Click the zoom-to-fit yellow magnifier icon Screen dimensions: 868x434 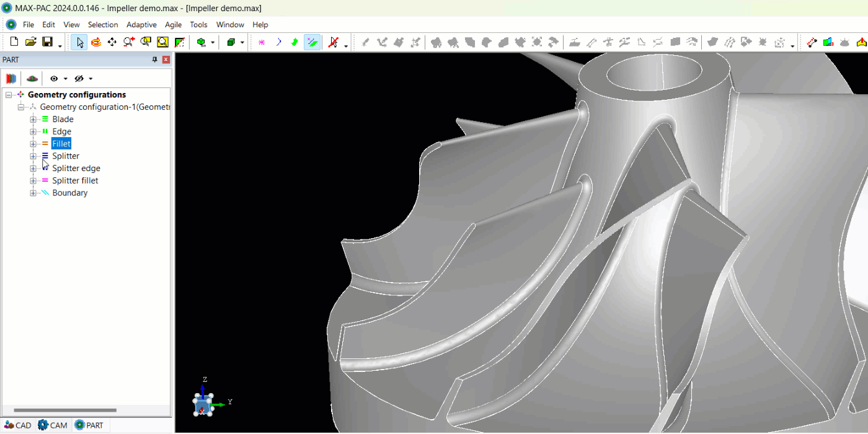pos(162,42)
